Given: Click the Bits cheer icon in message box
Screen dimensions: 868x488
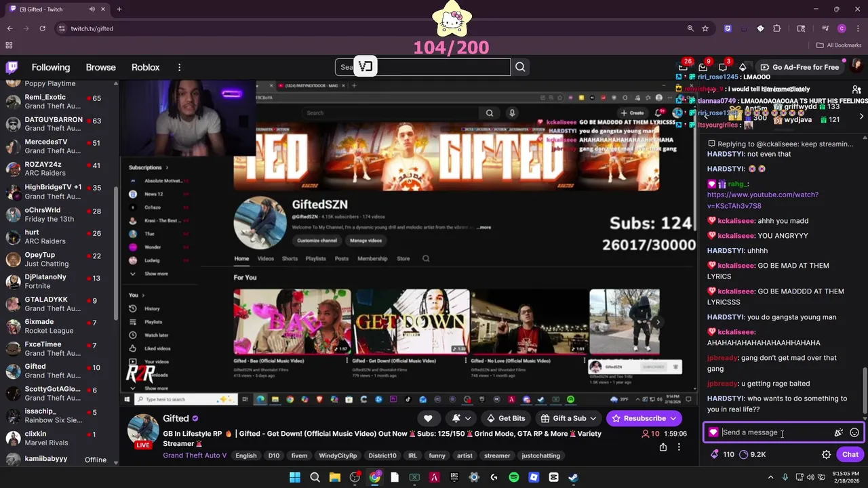Looking at the screenshot, I should tap(838, 432).
